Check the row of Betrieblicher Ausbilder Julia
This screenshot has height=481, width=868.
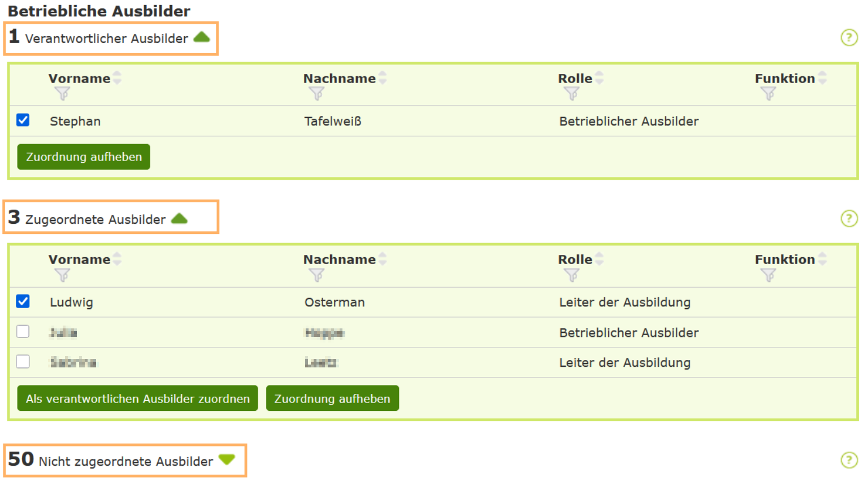[x=23, y=331]
